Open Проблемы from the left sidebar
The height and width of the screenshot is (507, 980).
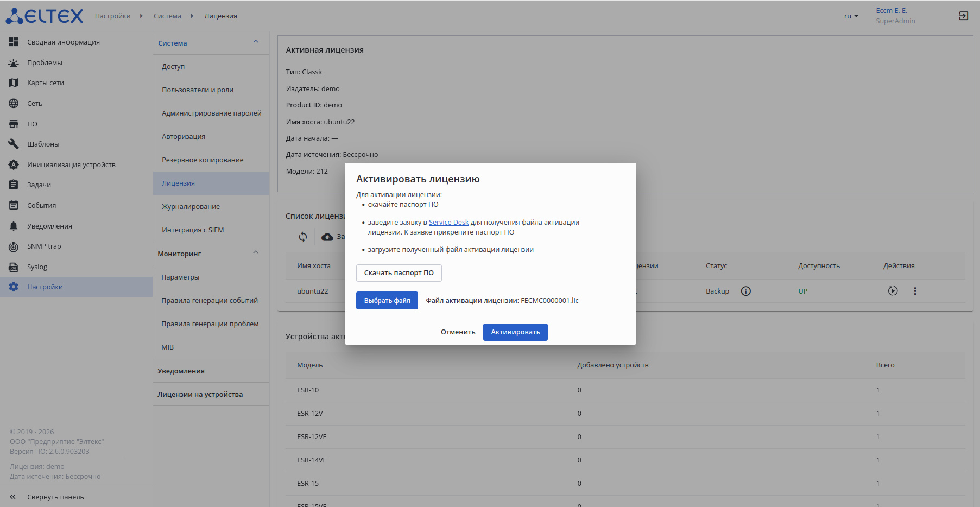click(x=45, y=62)
